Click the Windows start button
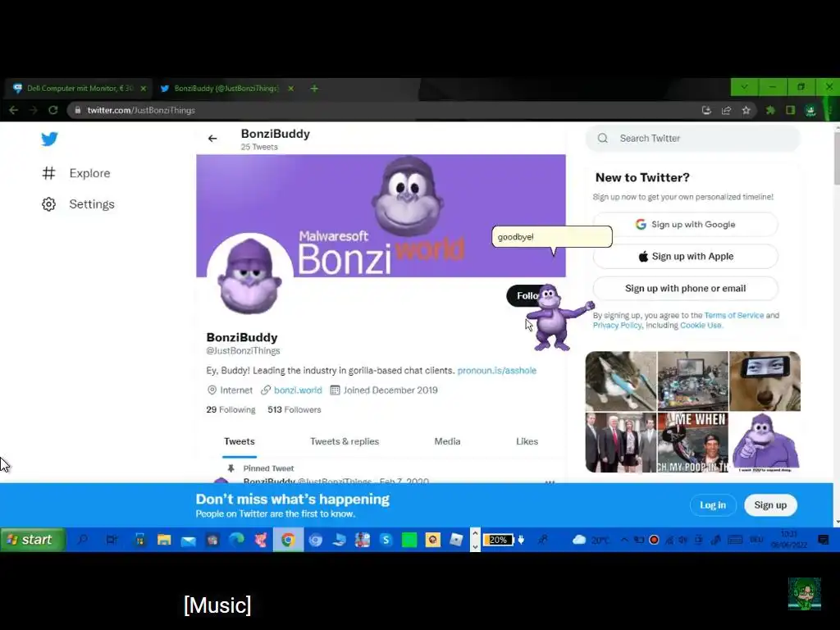Screen dimensions: 840x630 (x=33, y=540)
